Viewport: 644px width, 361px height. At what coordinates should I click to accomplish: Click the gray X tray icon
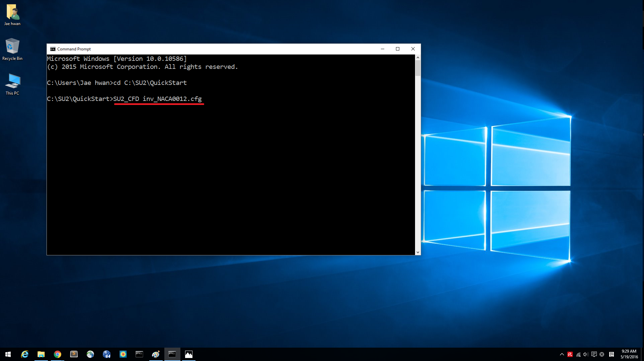(x=602, y=354)
